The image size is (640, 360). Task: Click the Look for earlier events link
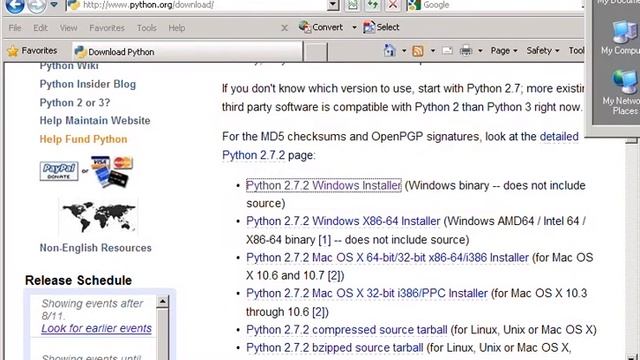96,329
